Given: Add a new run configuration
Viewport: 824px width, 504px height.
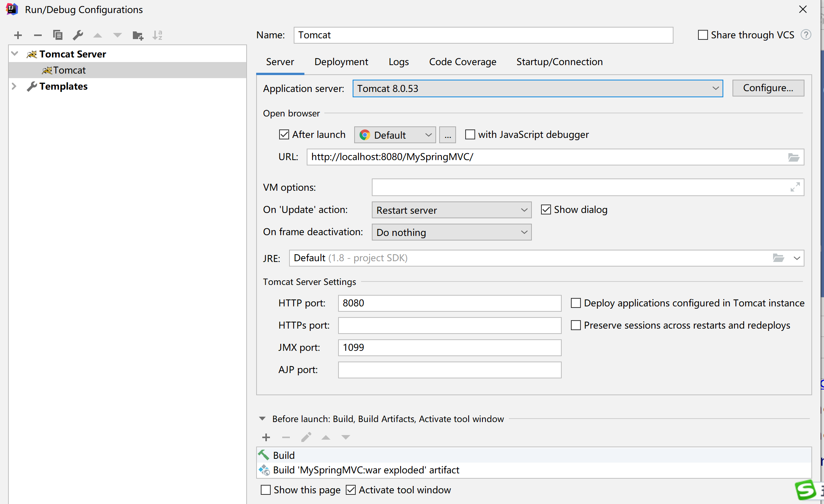Looking at the screenshot, I should (x=18, y=35).
